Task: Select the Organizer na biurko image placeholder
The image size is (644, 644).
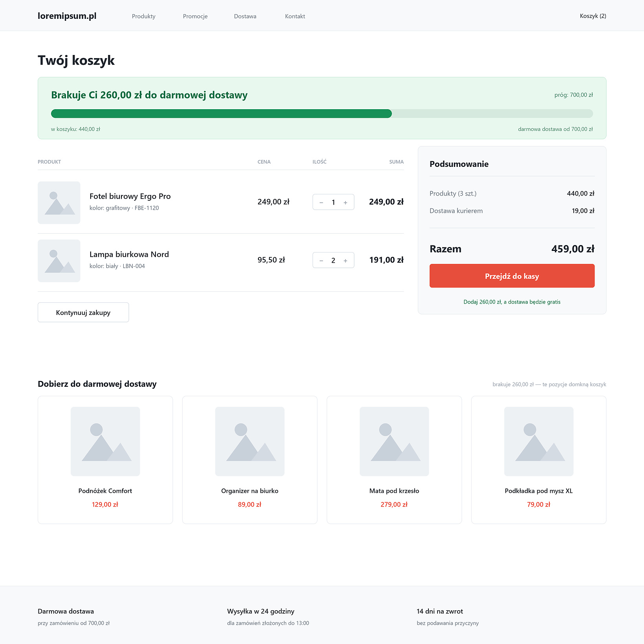Action: (x=250, y=441)
